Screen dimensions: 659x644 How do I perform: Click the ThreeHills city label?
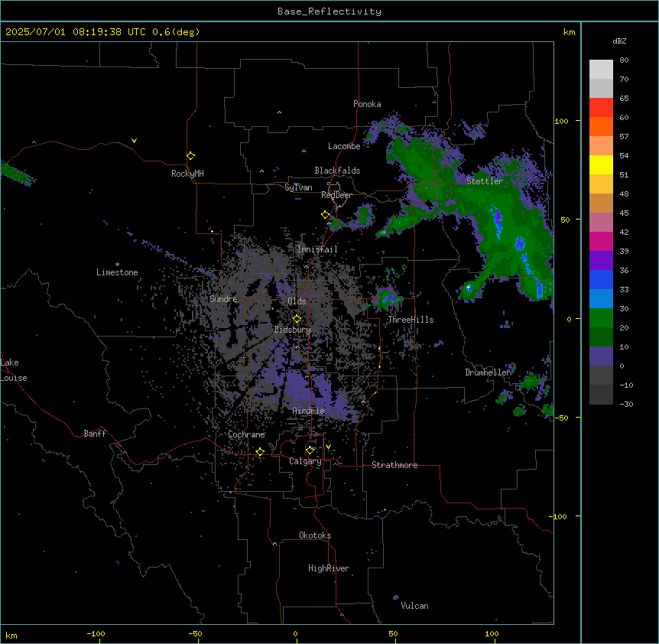[411, 320]
